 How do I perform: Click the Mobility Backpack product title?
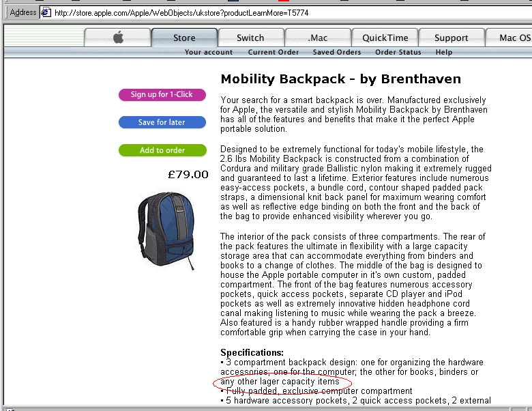[340, 79]
